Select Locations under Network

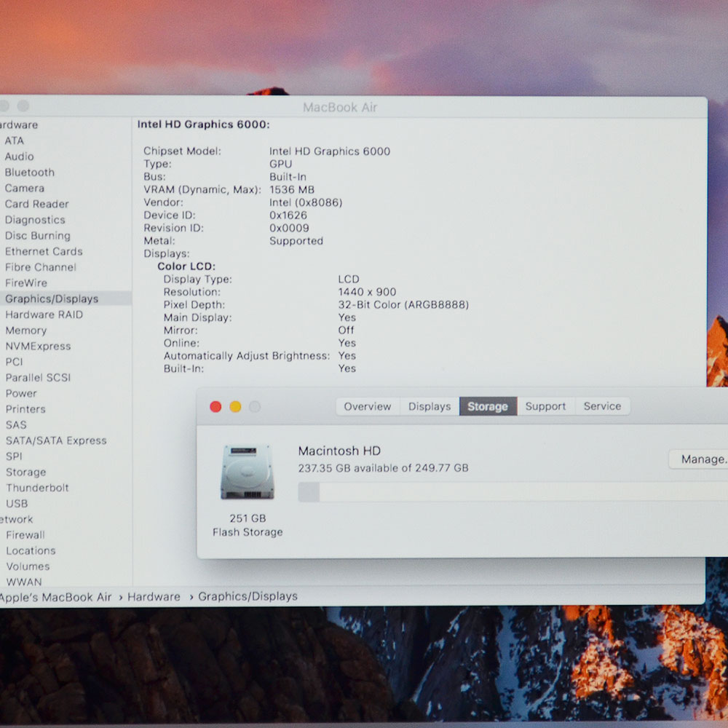coord(31,550)
